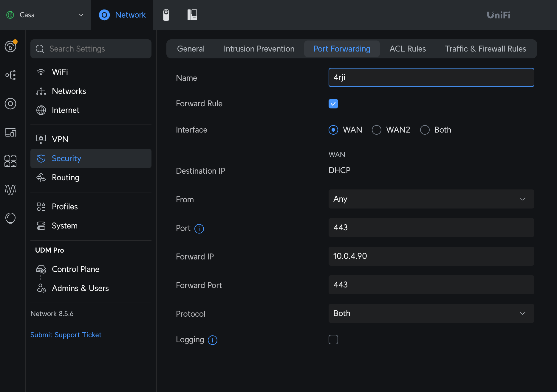Switch to the Intrusion Prevention tab
Screen dimensions: 557x392
(x=259, y=49)
